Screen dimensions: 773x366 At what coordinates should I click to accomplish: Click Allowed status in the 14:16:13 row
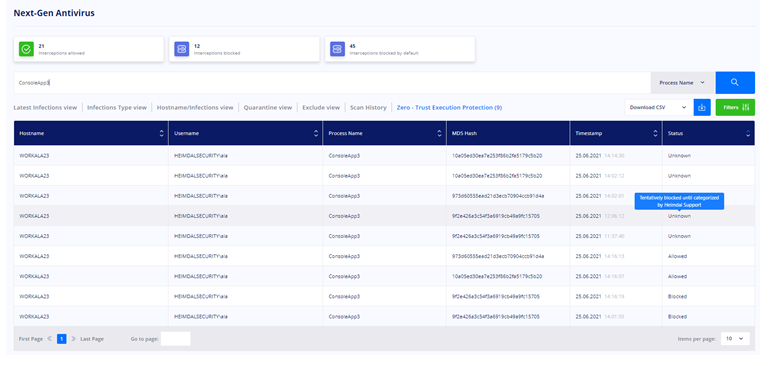(x=677, y=256)
